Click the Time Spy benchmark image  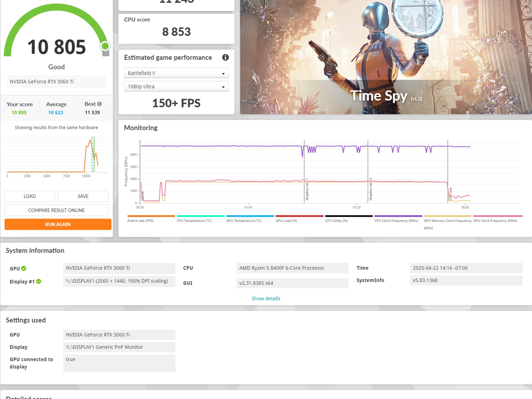coord(386,57)
